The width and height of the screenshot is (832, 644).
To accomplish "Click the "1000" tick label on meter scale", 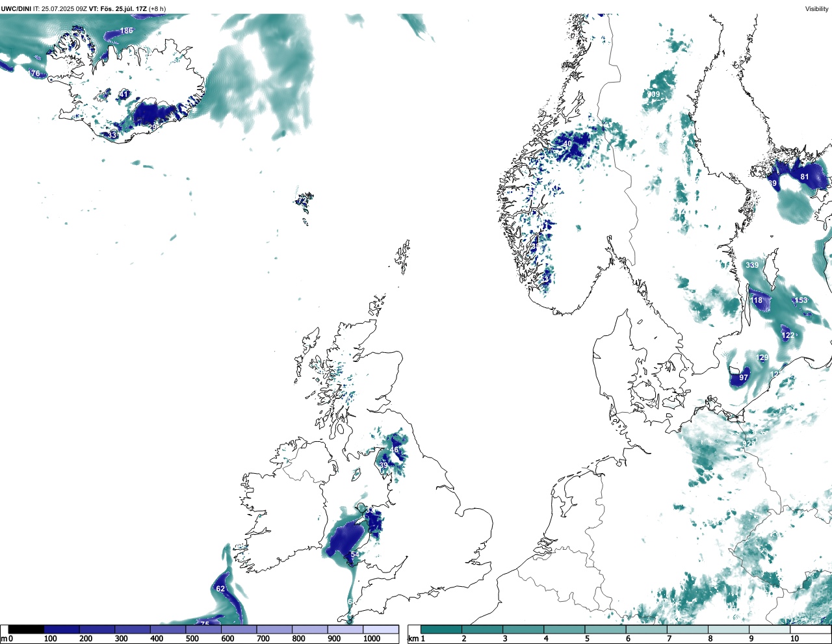I will point(372,639).
